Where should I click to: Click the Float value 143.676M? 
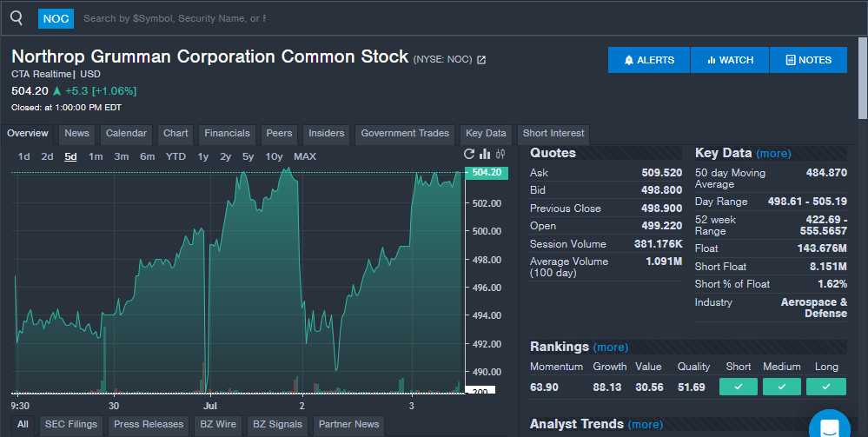[822, 248]
